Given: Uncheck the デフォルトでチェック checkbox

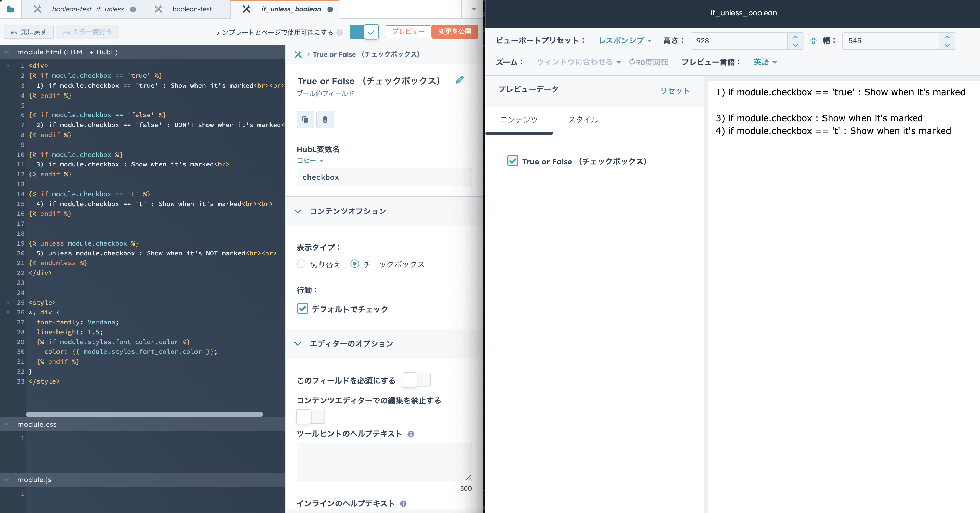Looking at the screenshot, I should click(x=302, y=309).
